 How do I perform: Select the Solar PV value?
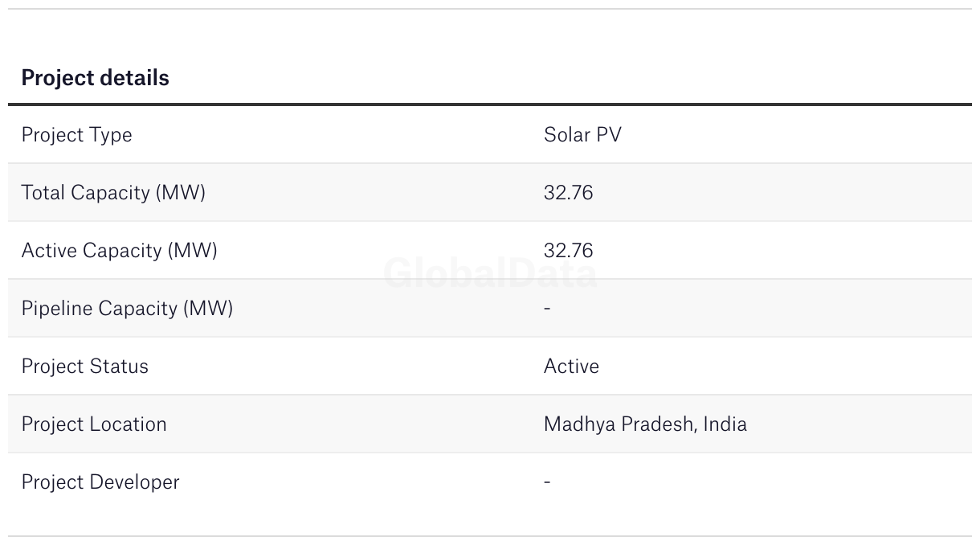point(582,135)
